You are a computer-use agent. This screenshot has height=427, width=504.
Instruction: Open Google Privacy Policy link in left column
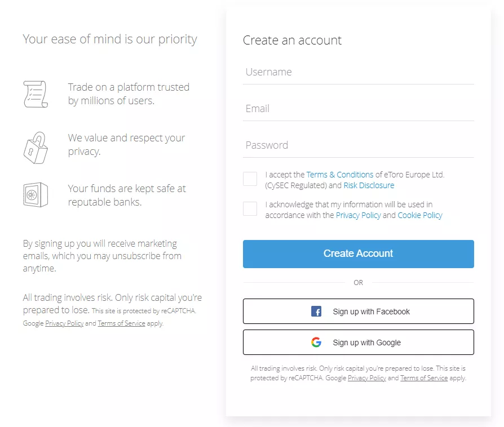click(x=64, y=323)
